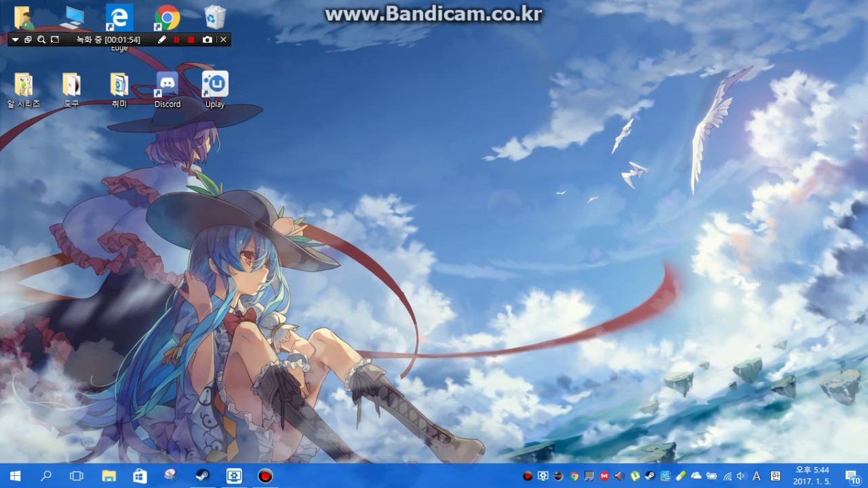Select the Microsoft Edge desktop shortcut
Image resolution: width=868 pixels, height=488 pixels.
pyautogui.click(x=119, y=18)
